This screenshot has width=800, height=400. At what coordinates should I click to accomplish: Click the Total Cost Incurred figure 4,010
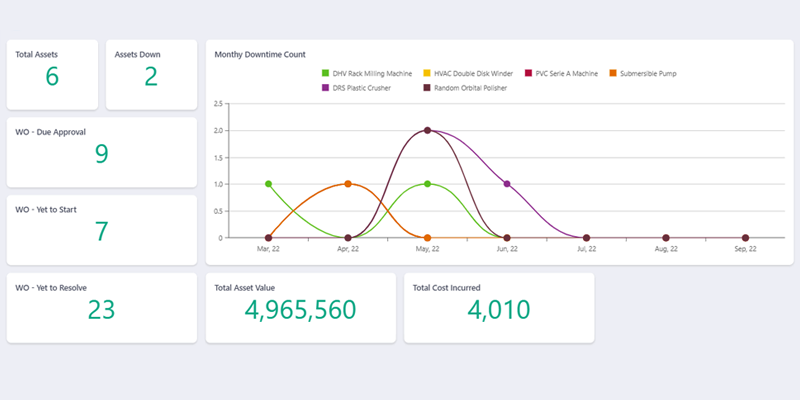coord(497,310)
